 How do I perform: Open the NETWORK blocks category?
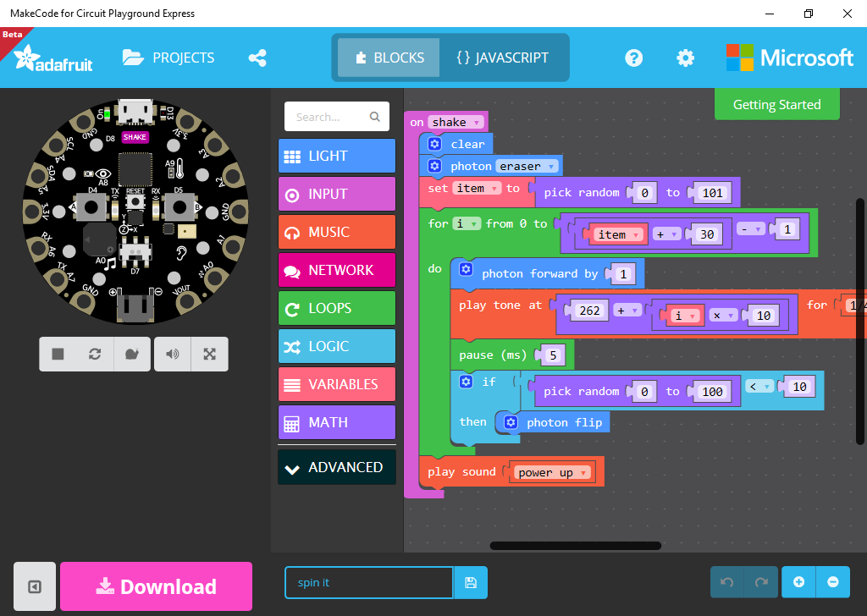[337, 270]
